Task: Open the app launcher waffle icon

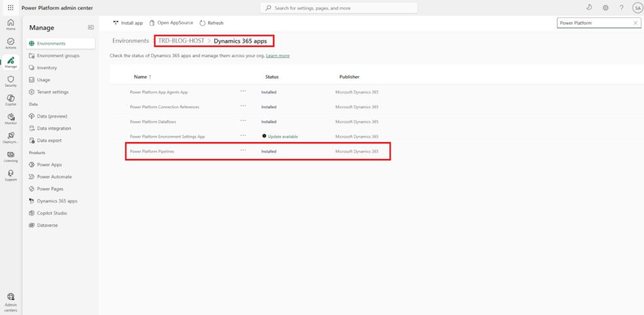Action: click(x=10, y=8)
